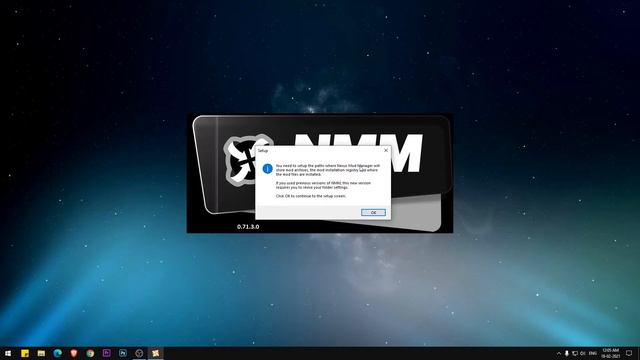Open Sticky Notes from the taskbar
Screen dimensions: 640x360
[25, 353]
